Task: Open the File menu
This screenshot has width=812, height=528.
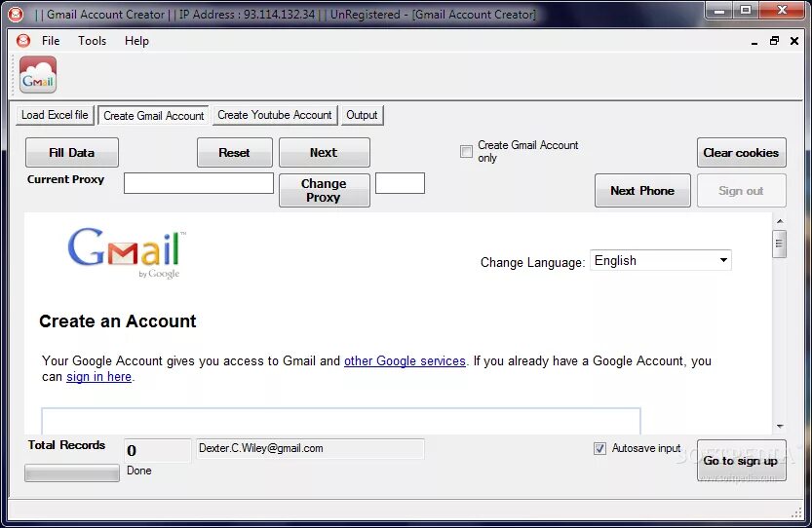Action: tap(51, 40)
